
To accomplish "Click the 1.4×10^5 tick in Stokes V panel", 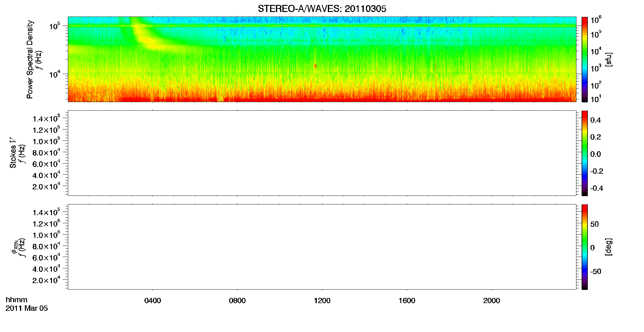I will coord(46,118).
